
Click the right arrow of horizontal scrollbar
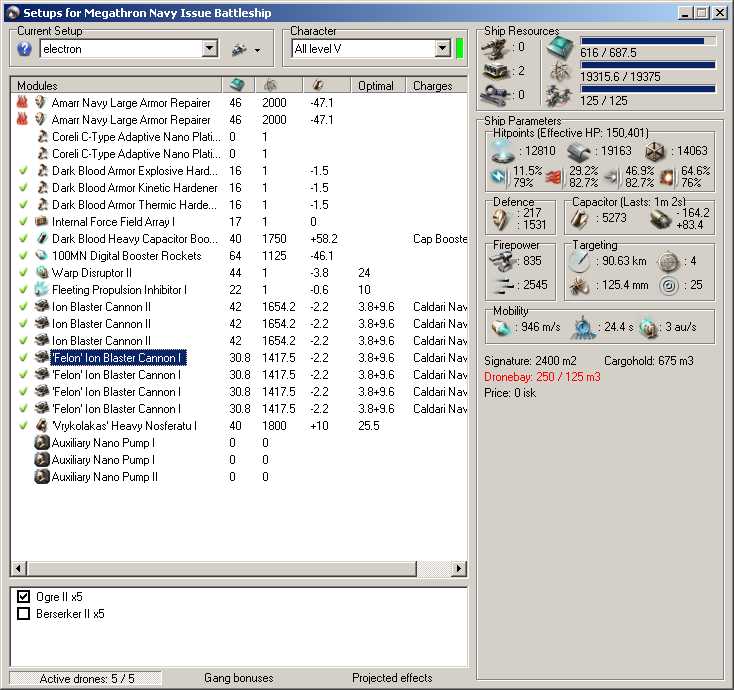pos(459,568)
